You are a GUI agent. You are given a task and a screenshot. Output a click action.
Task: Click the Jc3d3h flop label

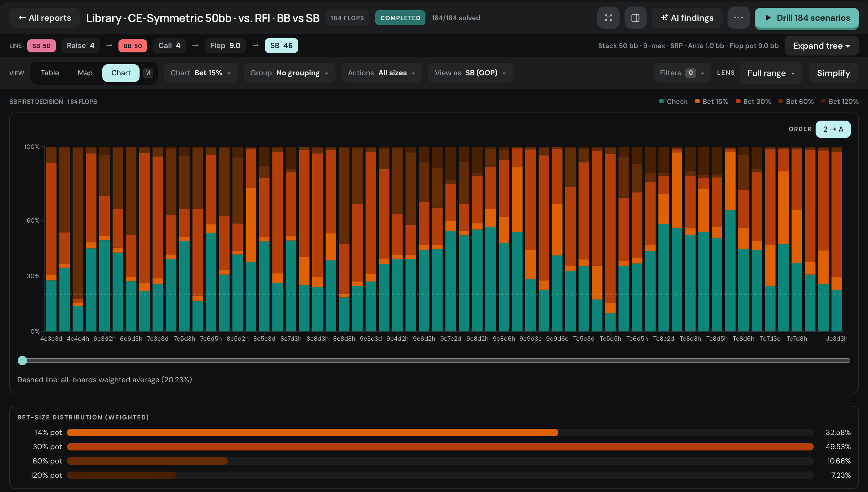click(837, 339)
